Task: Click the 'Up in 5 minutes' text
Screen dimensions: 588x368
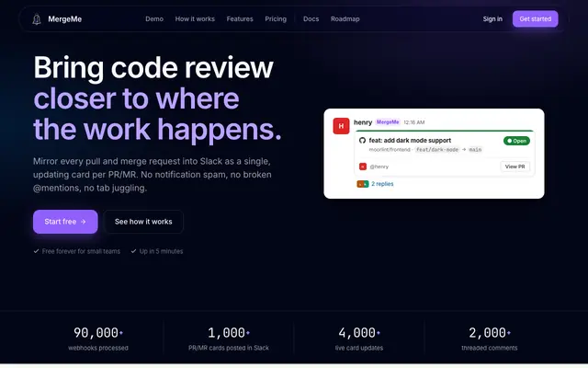Action: pyautogui.click(x=162, y=251)
